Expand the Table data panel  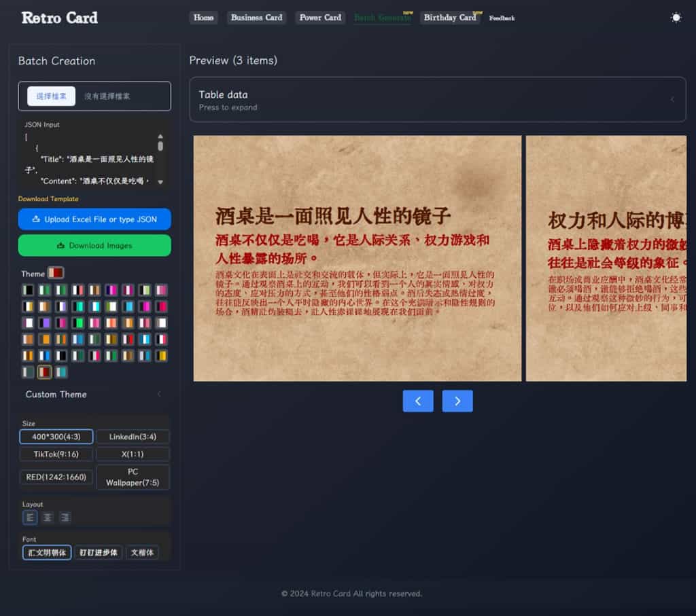438,100
